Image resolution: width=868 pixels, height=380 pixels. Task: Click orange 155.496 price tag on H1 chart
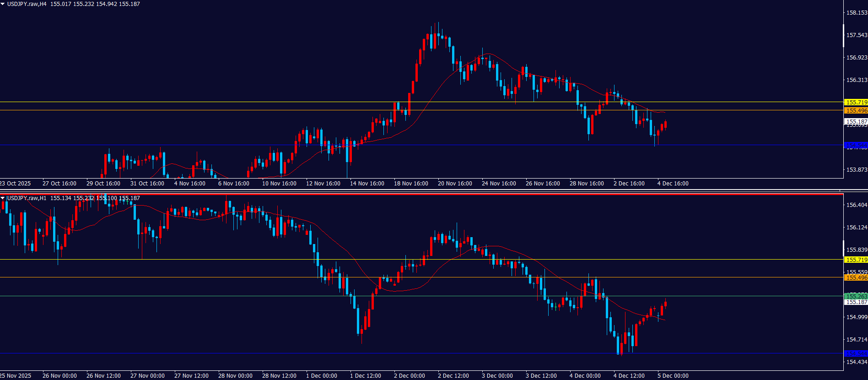(856, 278)
